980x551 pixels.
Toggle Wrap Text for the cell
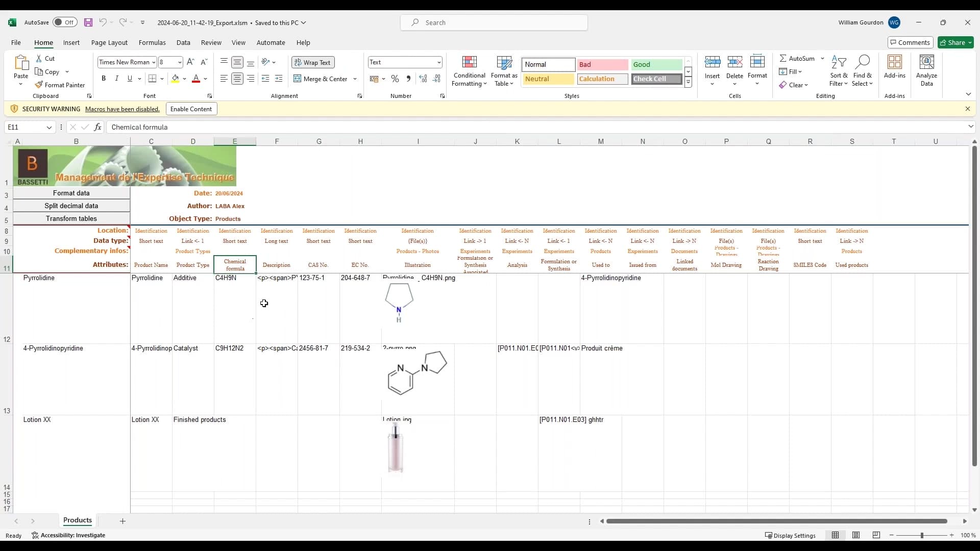(x=313, y=62)
